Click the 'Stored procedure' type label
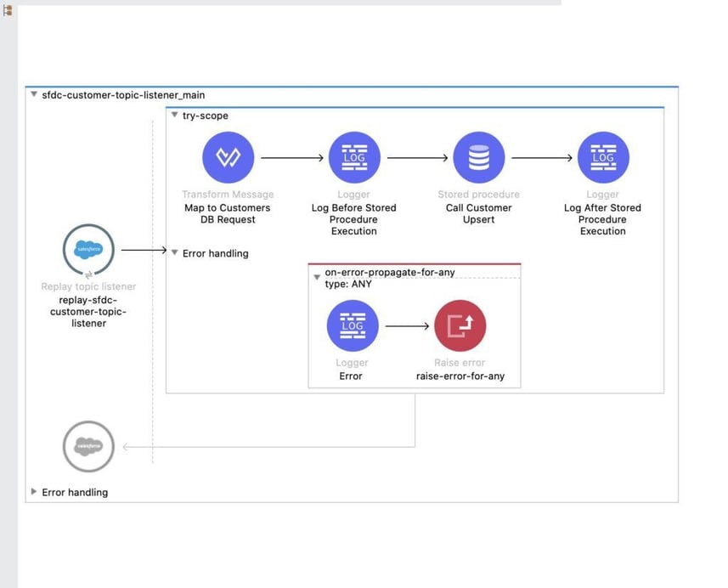 coord(478,194)
